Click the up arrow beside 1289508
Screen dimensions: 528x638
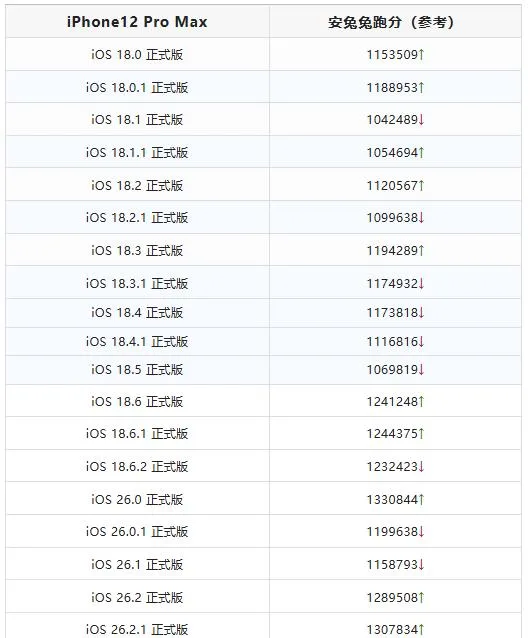point(421,597)
